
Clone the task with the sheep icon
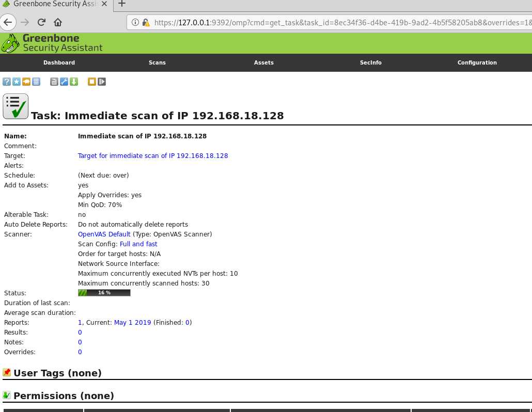pos(26,82)
